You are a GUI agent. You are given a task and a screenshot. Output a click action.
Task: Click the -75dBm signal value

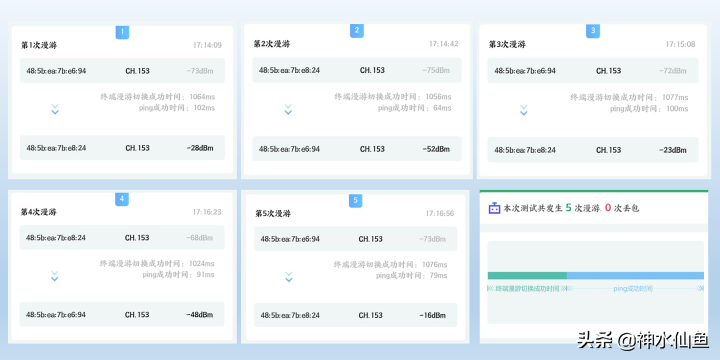pyautogui.click(x=436, y=70)
